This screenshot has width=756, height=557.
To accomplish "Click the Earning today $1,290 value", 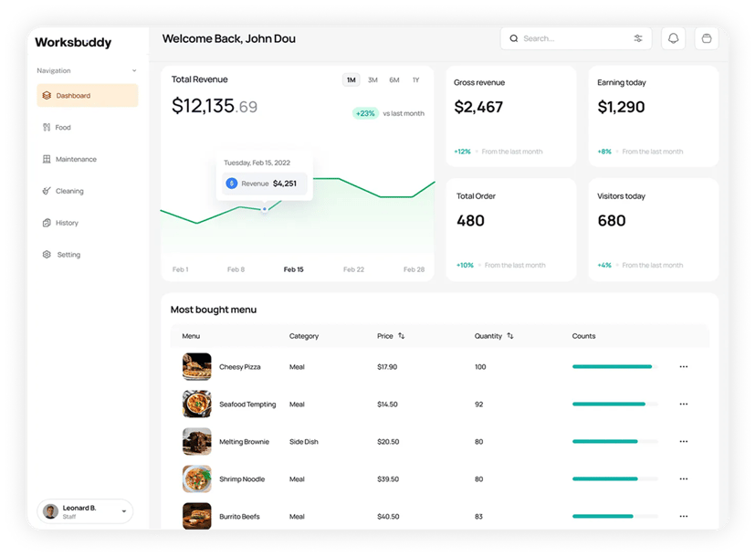I will pos(621,107).
